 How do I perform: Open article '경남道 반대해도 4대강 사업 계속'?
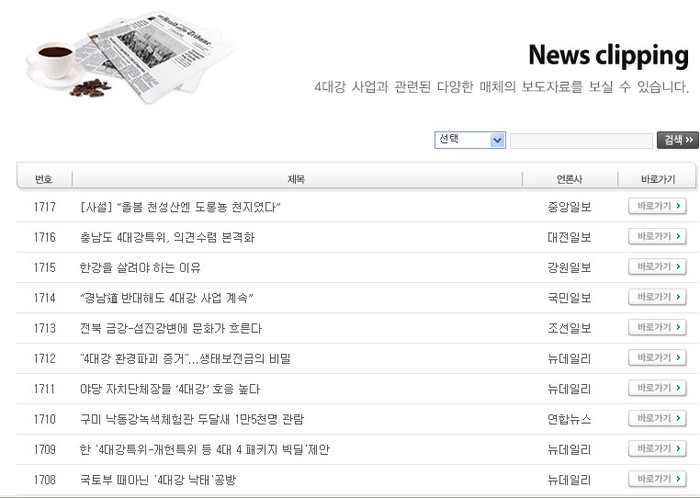coord(166,298)
